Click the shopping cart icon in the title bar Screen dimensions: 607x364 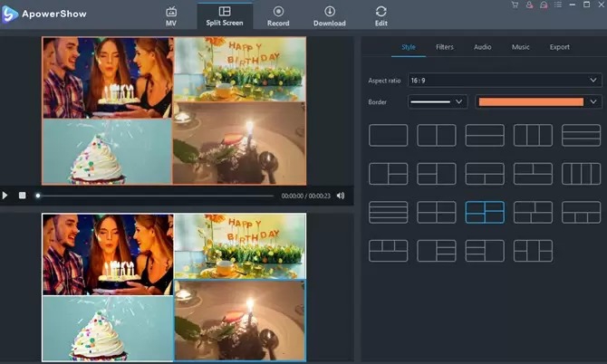(x=515, y=5)
